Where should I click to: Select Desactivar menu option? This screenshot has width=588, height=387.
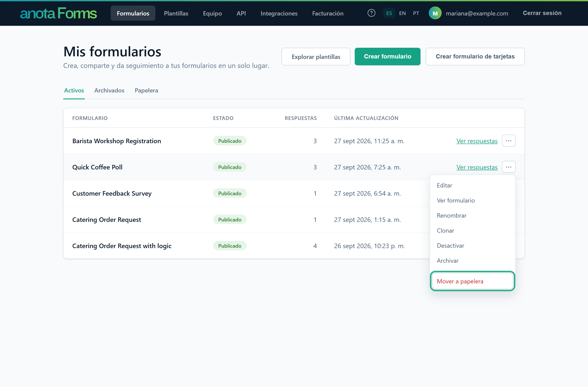[x=472, y=246]
